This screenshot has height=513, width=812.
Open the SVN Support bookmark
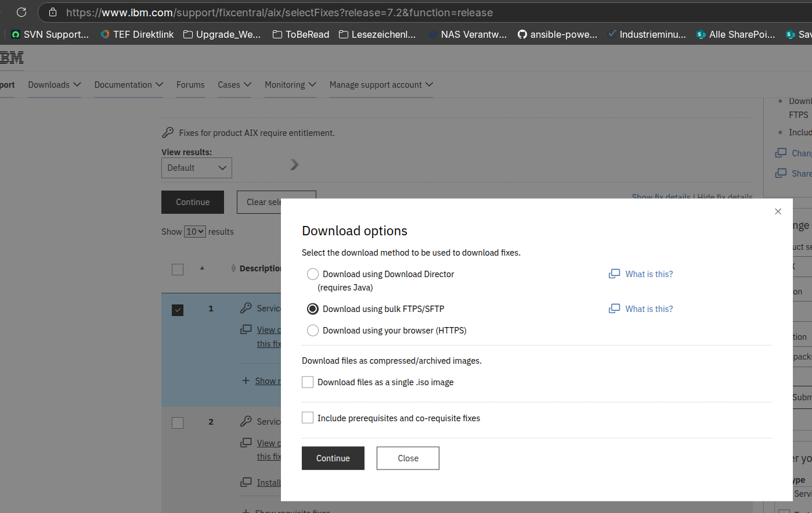point(50,34)
